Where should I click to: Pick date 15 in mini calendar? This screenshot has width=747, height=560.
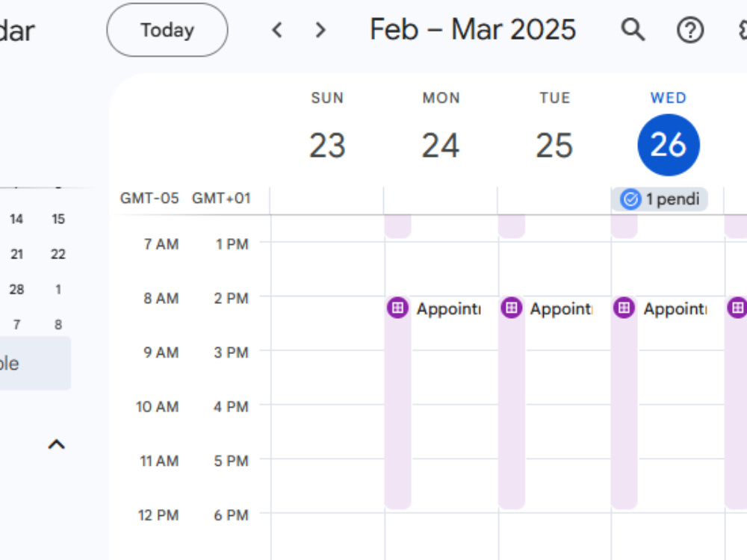(58, 219)
